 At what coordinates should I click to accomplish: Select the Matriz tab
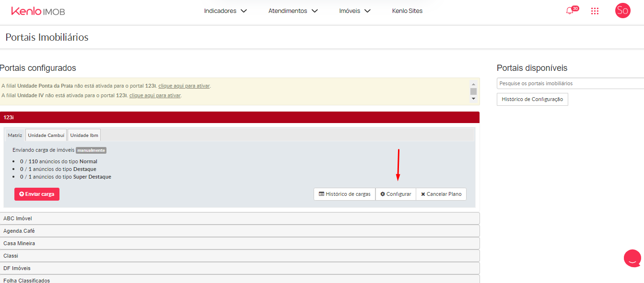[15, 135]
